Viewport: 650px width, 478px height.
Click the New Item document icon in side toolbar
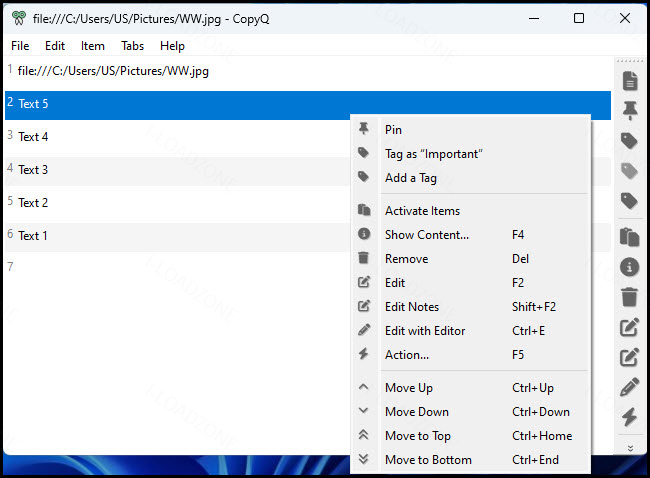point(629,80)
